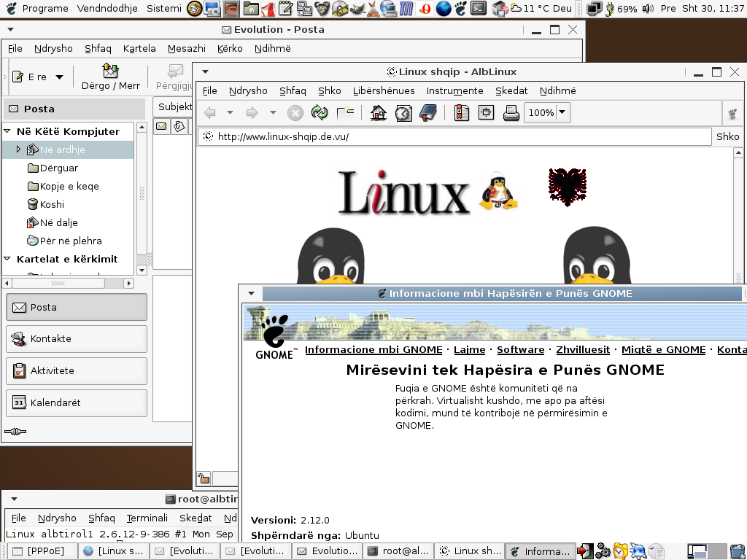The height and width of the screenshot is (560, 747).
Task: Select the Në dalje folder
Action: click(x=53, y=222)
